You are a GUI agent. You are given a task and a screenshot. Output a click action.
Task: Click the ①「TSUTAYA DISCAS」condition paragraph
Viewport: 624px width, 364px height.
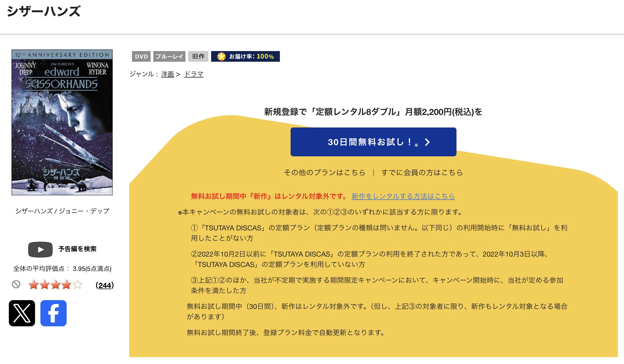click(x=379, y=233)
